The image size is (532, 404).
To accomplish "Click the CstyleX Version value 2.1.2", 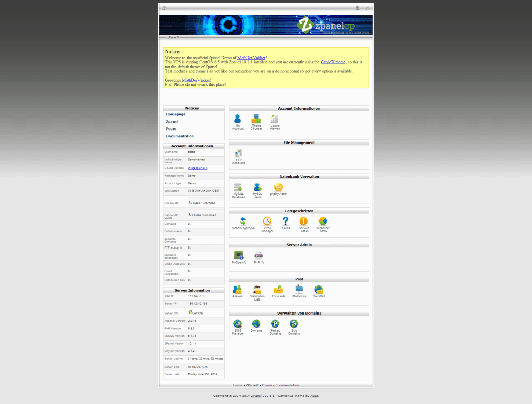I will point(191,351).
